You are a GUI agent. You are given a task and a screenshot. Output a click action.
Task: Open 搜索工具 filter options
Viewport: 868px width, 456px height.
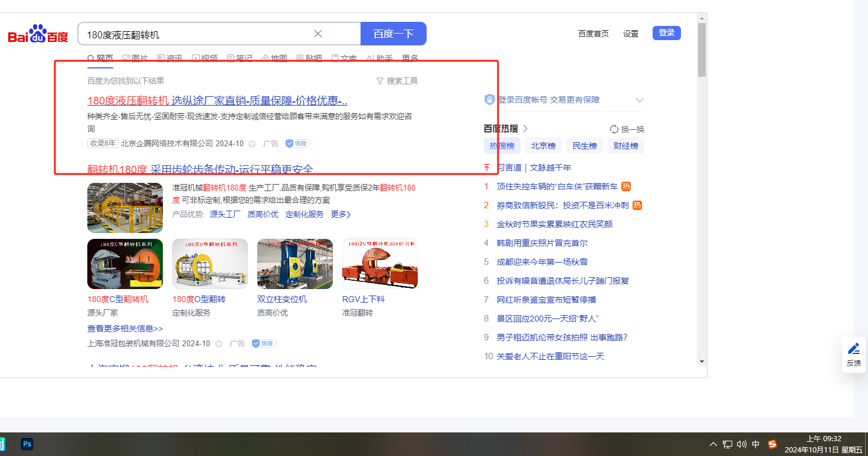coord(397,81)
